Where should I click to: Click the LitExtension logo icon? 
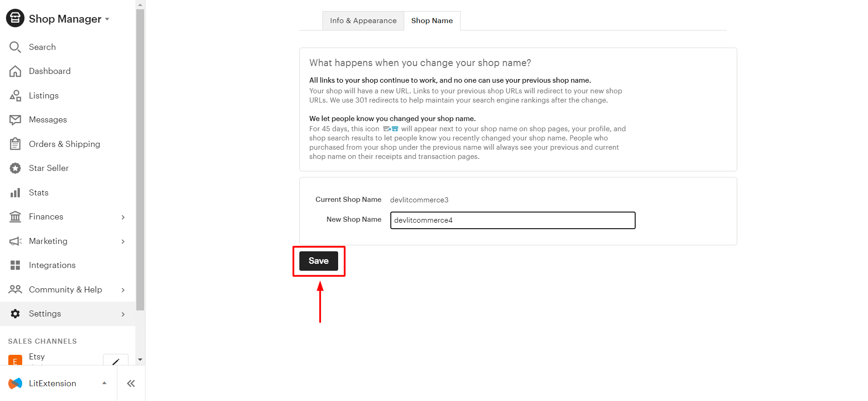coord(15,383)
